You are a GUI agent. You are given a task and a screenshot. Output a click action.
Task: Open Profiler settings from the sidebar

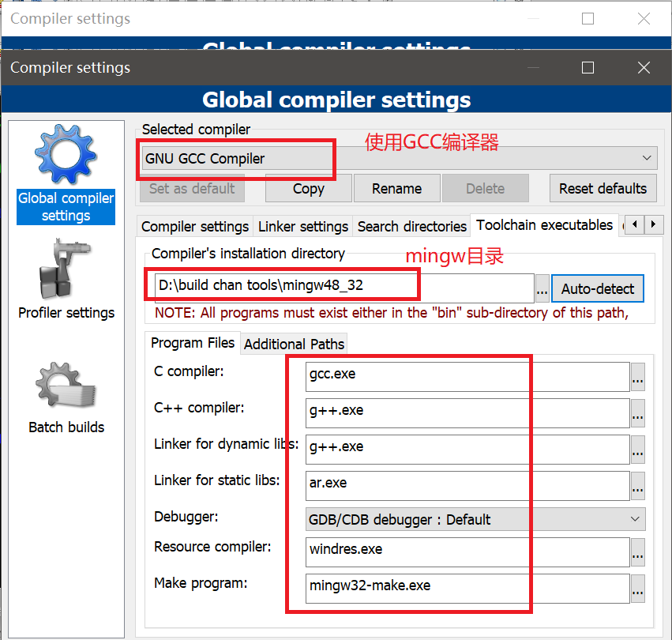coord(66,273)
